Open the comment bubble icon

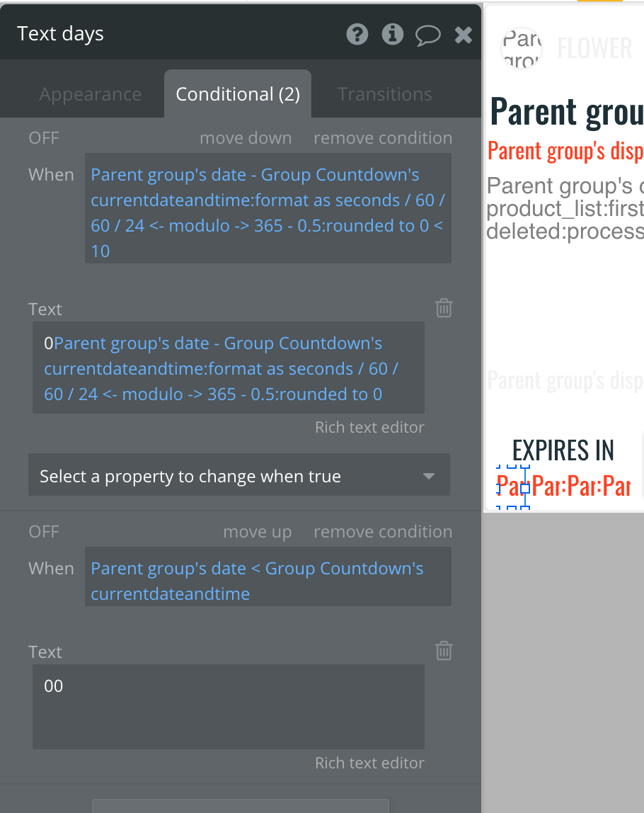click(x=427, y=35)
